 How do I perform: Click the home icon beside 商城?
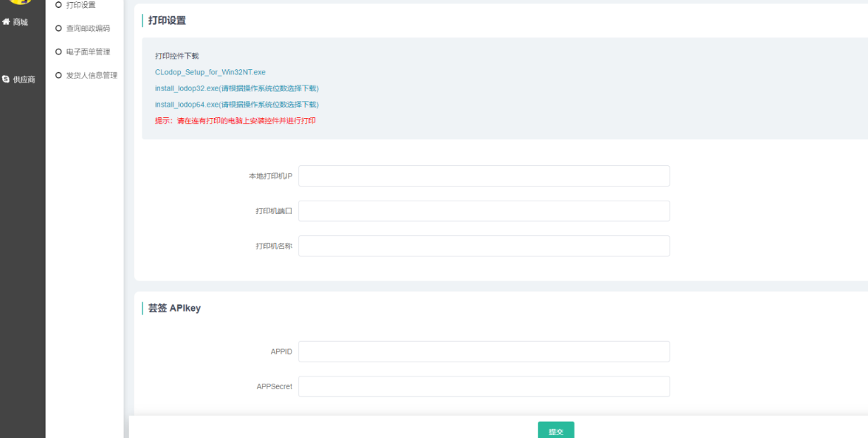click(x=6, y=22)
